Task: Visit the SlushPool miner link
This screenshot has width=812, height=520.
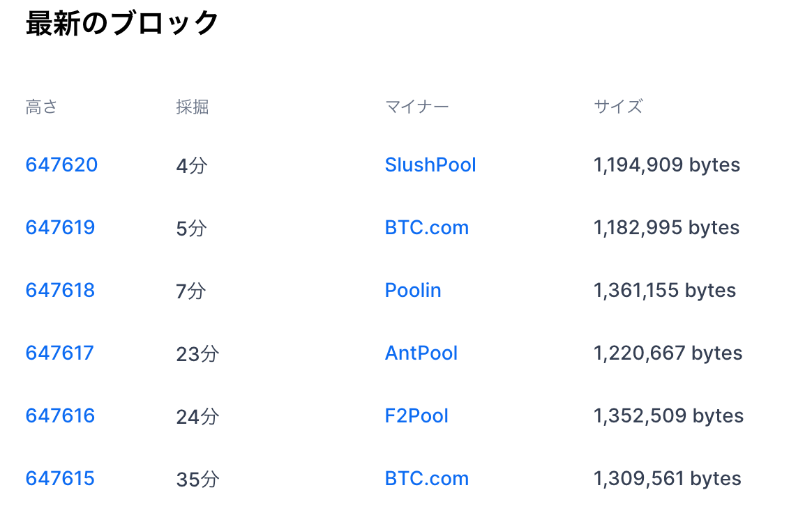Action: coord(430,165)
